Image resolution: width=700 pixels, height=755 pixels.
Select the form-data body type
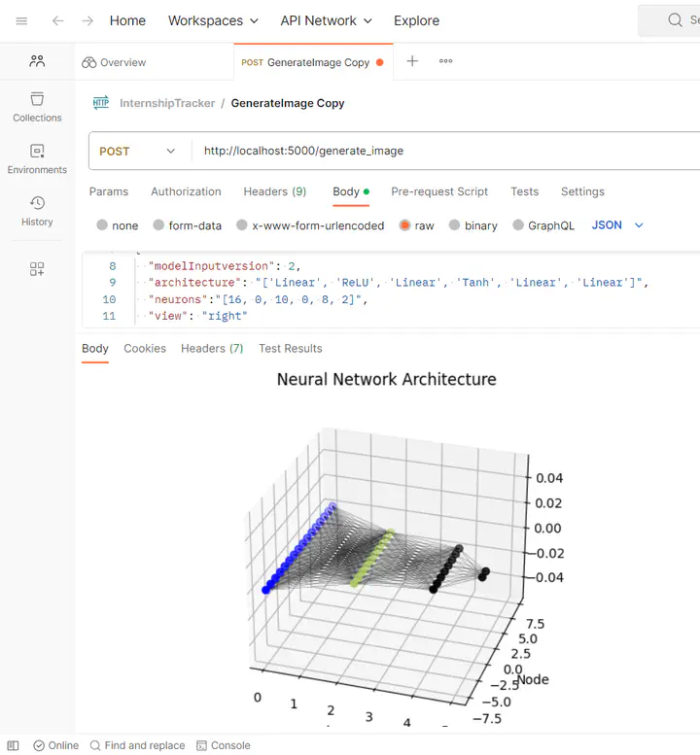[158, 225]
